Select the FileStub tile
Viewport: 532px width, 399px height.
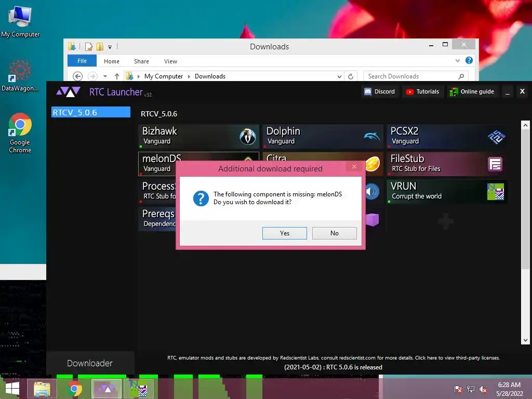[x=447, y=164]
